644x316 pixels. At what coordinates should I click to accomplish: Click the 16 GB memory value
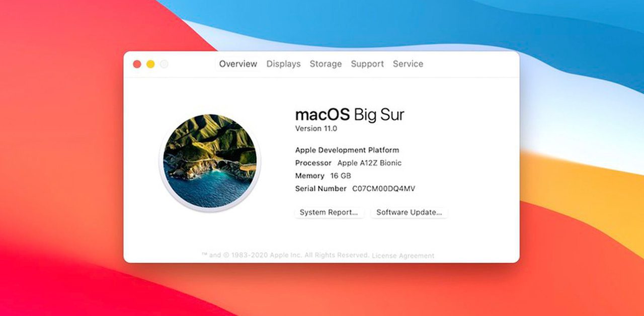[x=341, y=176]
